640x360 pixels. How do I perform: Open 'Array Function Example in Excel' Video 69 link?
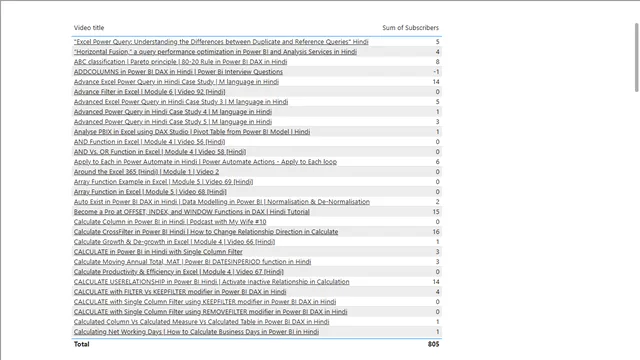coord(163,182)
